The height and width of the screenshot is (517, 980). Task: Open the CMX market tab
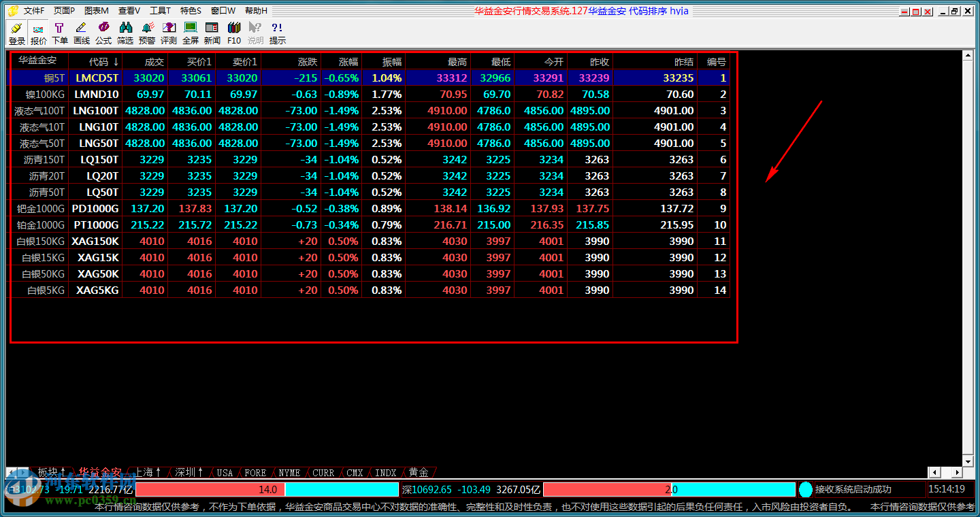pyautogui.click(x=355, y=472)
